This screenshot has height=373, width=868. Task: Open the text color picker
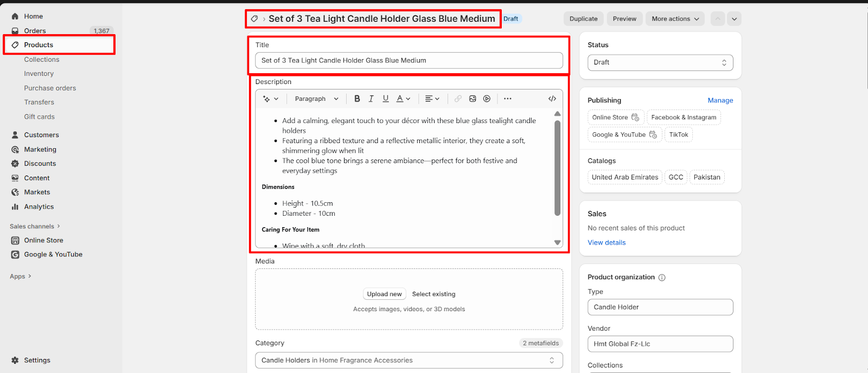pos(403,99)
